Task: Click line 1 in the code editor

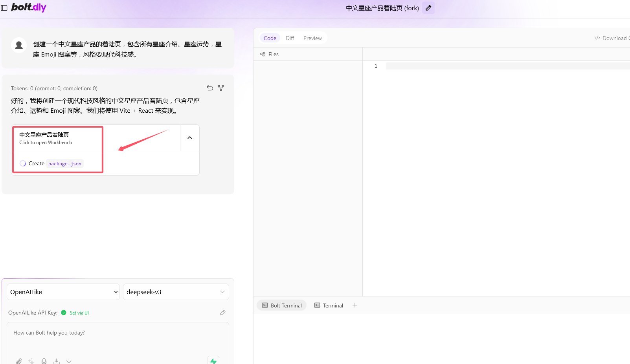Action: 508,66
